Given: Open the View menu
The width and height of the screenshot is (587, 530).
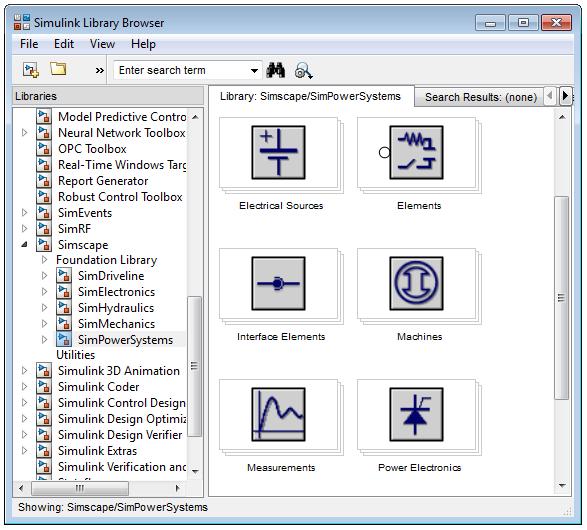Looking at the screenshot, I should (x=102, y=44).
